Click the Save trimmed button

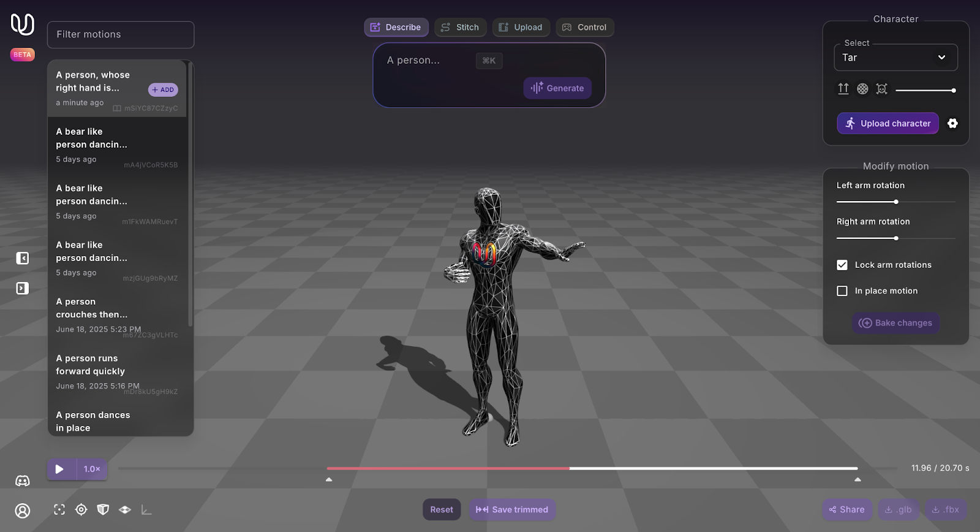point(512,509)
